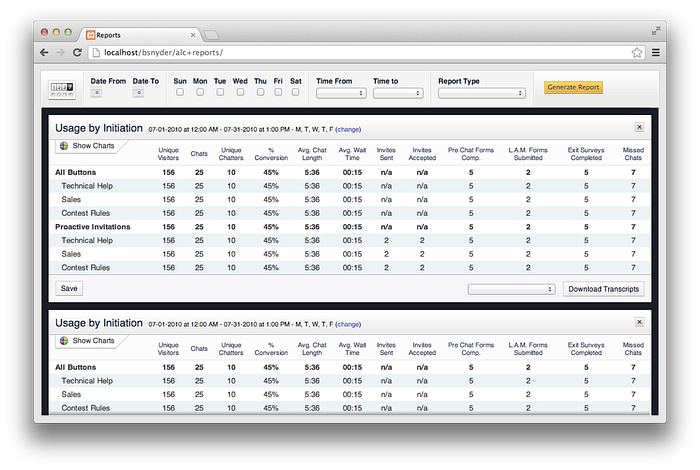Click the browser back arrow
This screenshot has width=700, height=470.
coord(45,52)
